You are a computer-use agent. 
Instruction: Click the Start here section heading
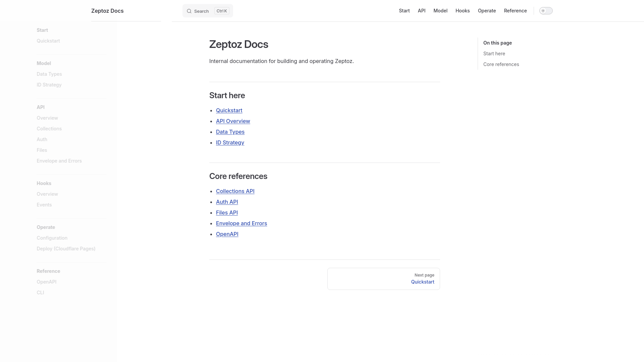click(227, 96)
